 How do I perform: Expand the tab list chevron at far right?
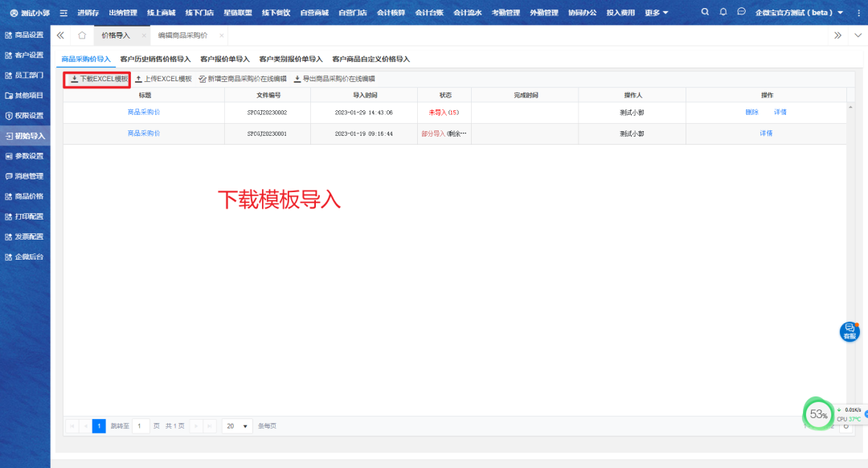point(856,35)
